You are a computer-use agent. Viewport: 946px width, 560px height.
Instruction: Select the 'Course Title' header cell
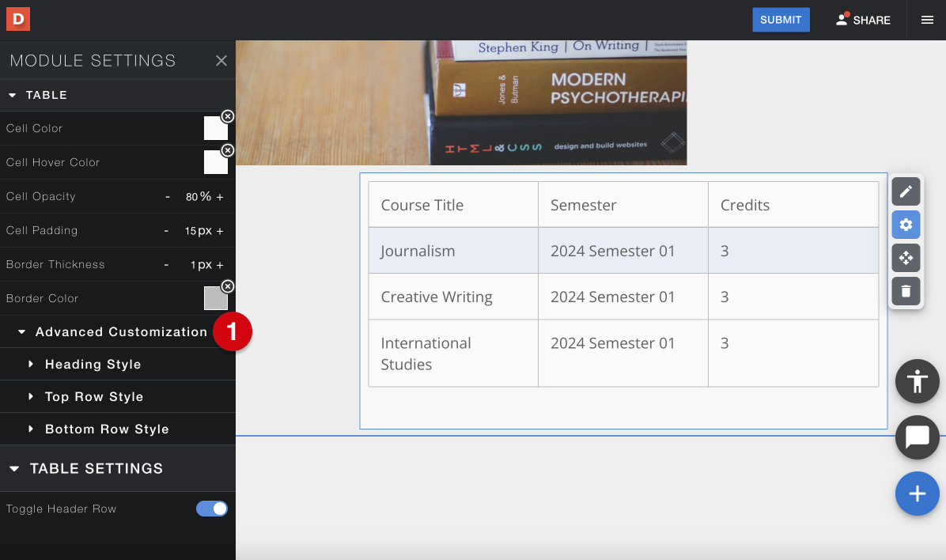pyautogui.click(x=453, y=205)
